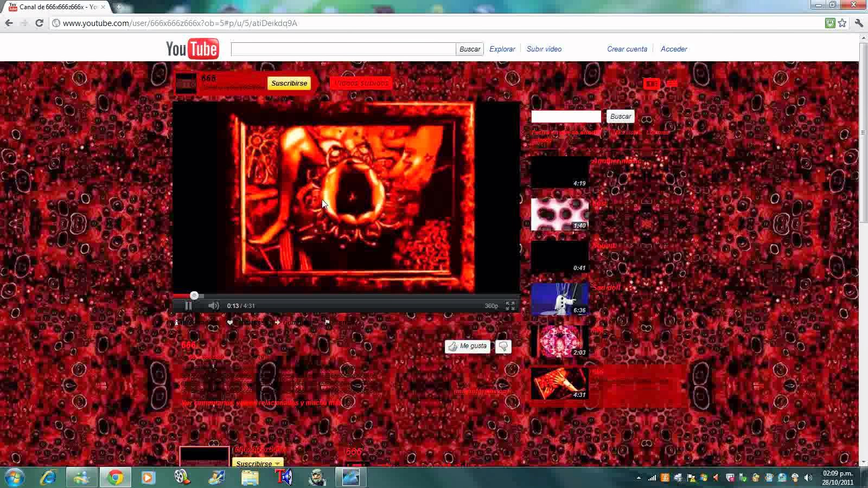Open the 360p quality selector
This screenshot has width=868, height=488.
coord(489,305)
